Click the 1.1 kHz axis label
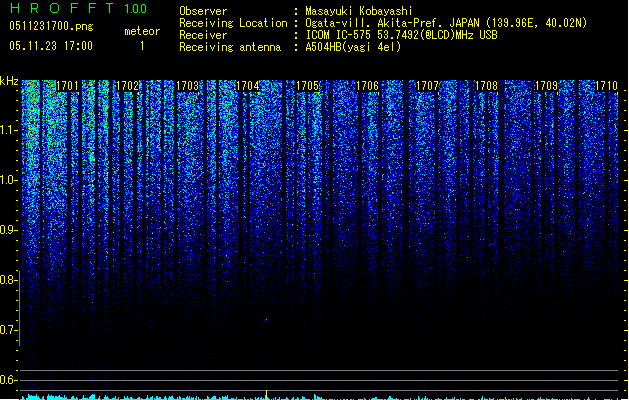Image resolution: width=629 pixels, height=400 pixels. (x=8, y=130)
